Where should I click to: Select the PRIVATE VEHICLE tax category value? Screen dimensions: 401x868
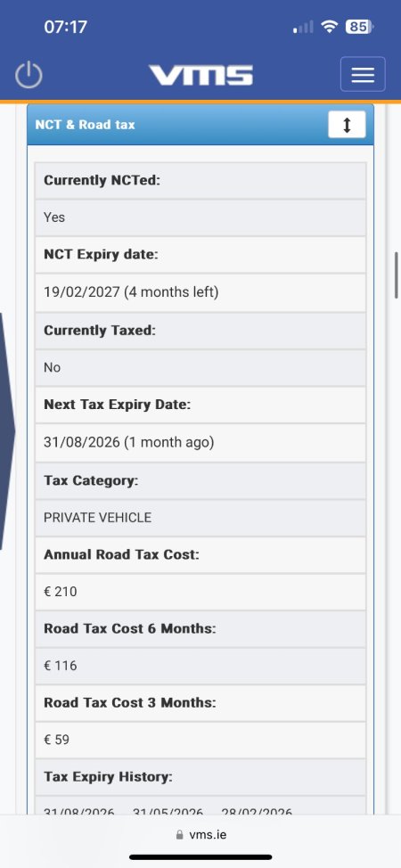point(97,518)
